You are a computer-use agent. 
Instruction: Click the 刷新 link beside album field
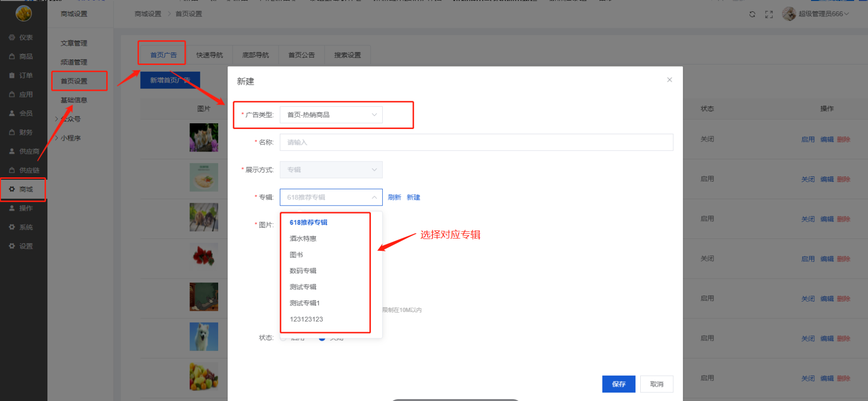394,197
